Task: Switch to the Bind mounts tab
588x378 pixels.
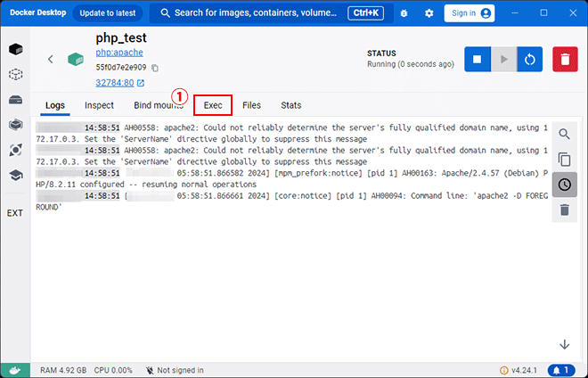Action: [x=159, y=105]
